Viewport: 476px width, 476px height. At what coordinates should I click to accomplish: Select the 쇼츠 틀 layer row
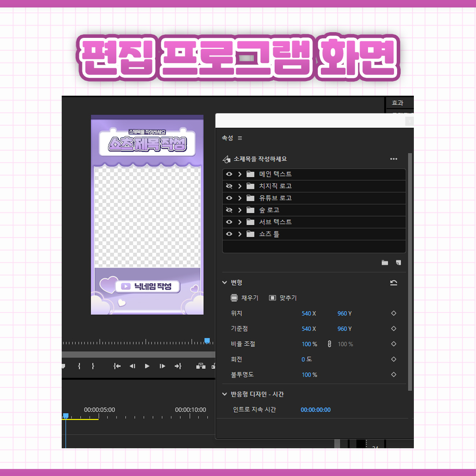pyautogui.click(x=314, y=234)
